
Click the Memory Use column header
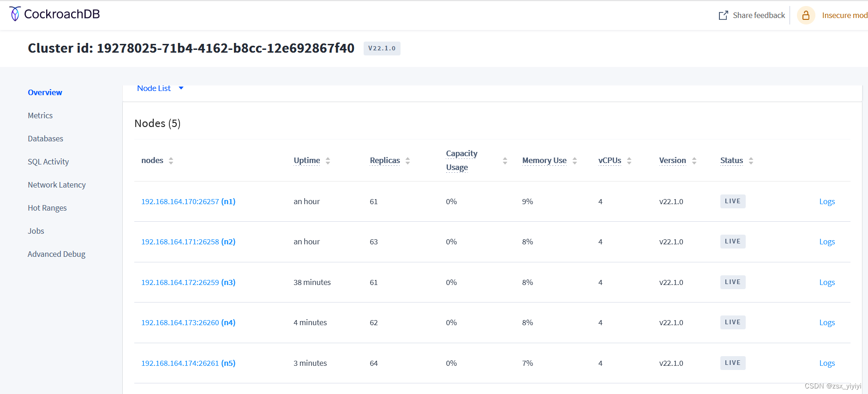click(544, 160)
